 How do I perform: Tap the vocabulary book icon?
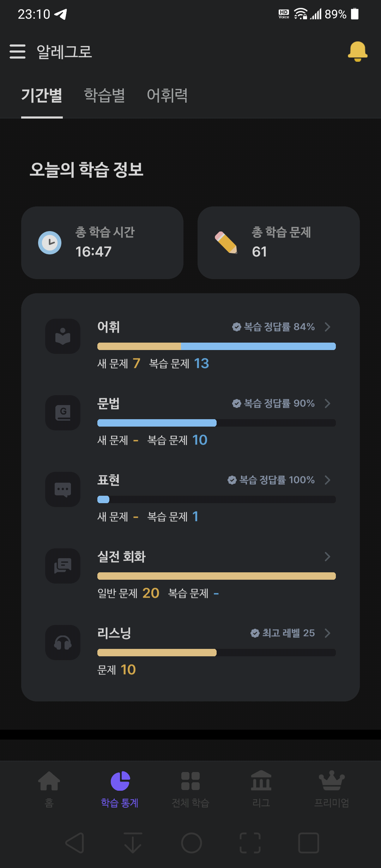click(63, 336)
